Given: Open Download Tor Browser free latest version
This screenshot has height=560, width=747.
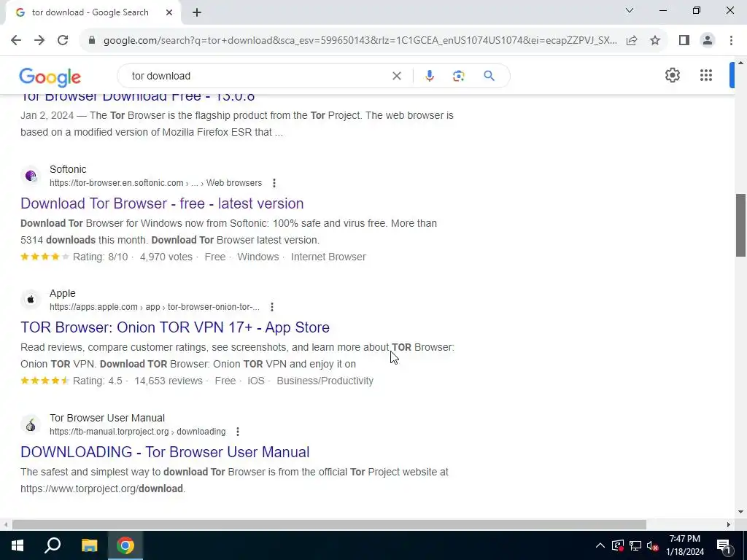Looking at the screenshot, I should point(162,203).
